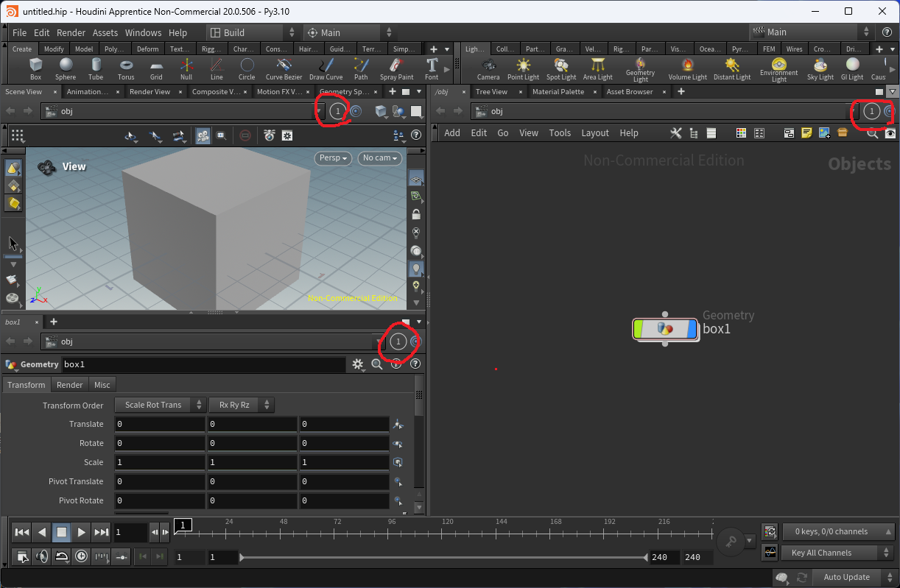900x588 pixels.
Task: Open the Key All Channels dropdown
Action: point(838,553)
